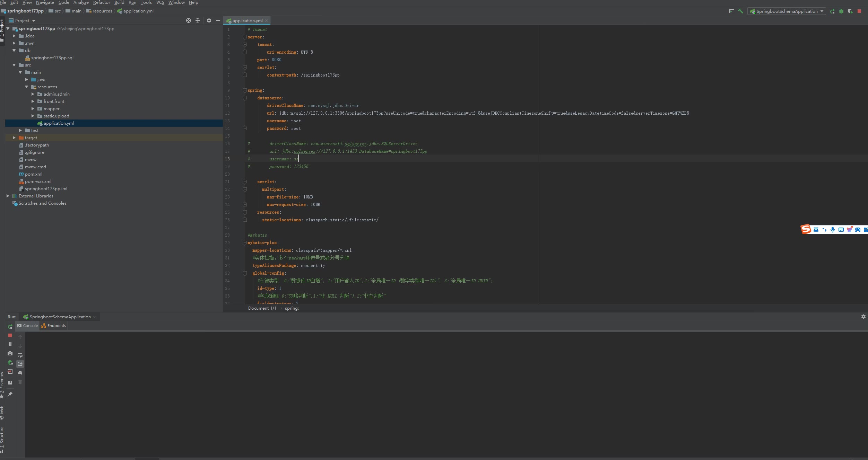The width and height of the screenshot is (868, 460).
Task: Click the debug bug icon in top toolbar
Action: (x=841, y=11)
